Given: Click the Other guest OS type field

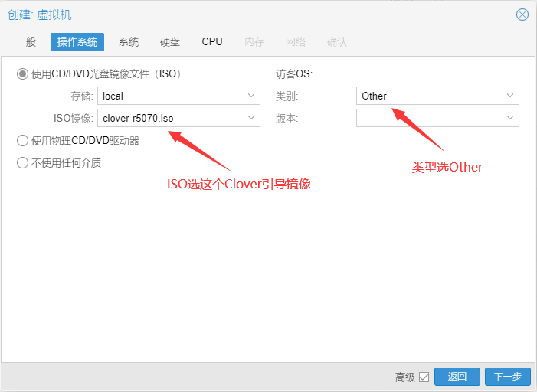Looking at the screenshot, I should click(x=429, y=96).
